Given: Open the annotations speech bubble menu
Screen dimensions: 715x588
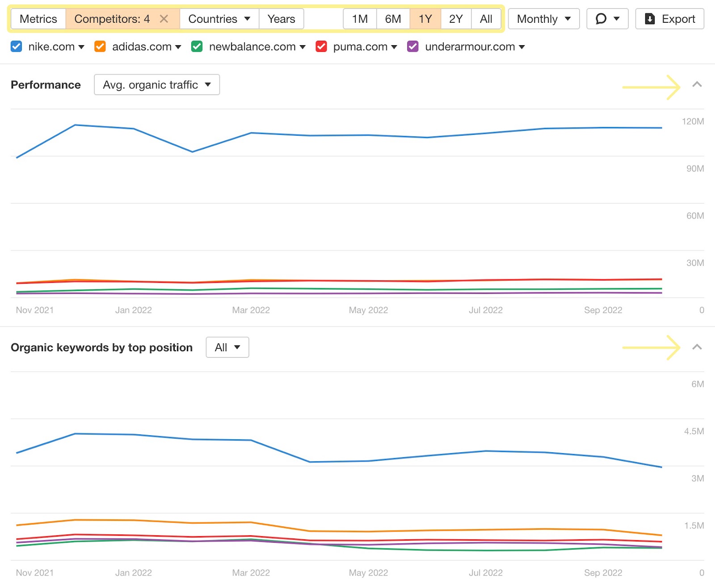Looking at the screenshot, I should coord(601,19).
